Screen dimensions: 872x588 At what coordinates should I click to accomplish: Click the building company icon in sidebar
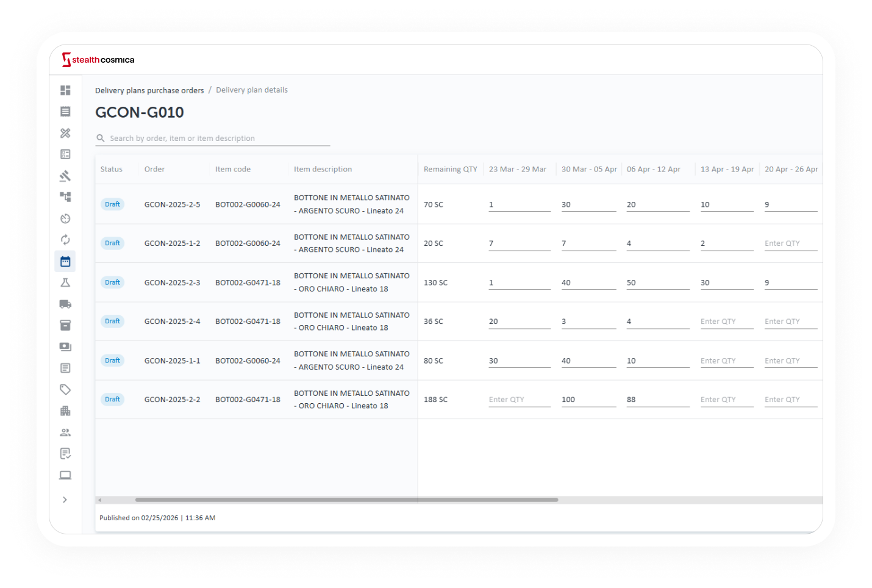(65, 411)
